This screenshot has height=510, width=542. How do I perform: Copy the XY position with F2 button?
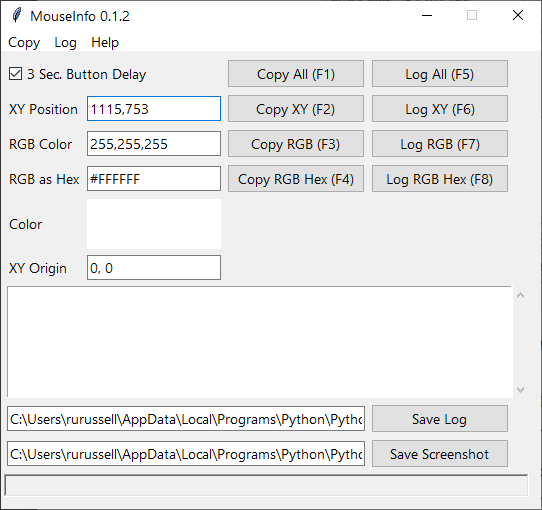pyautogui.click(x=296, y=109)
